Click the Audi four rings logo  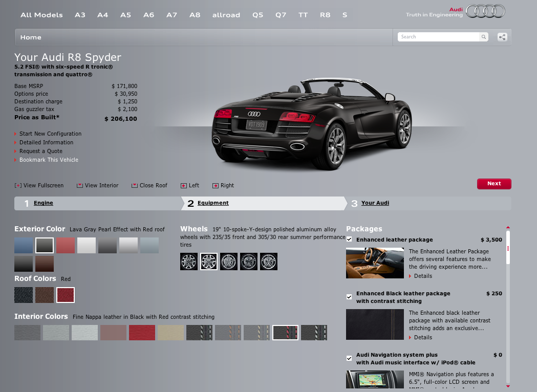click(485, 11)
